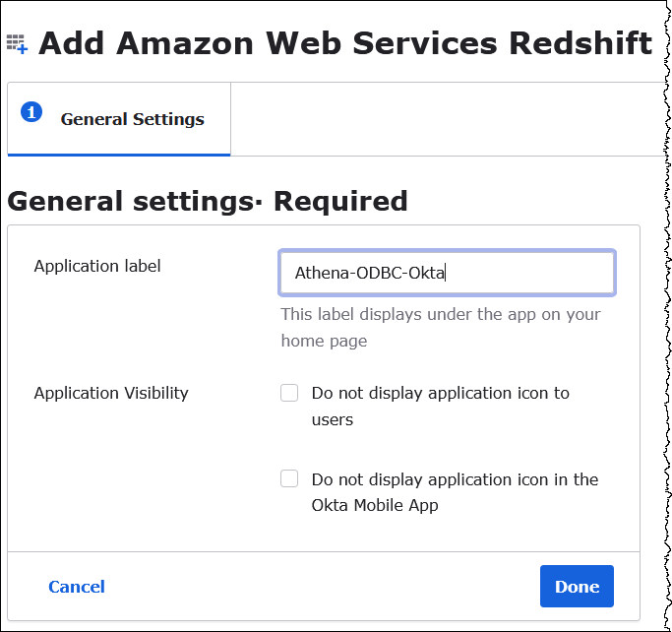Screen dimensions: 672x632
Task: Click the "Okta Mobile App" checkbox label text
Action: click(x=374, y=506)
